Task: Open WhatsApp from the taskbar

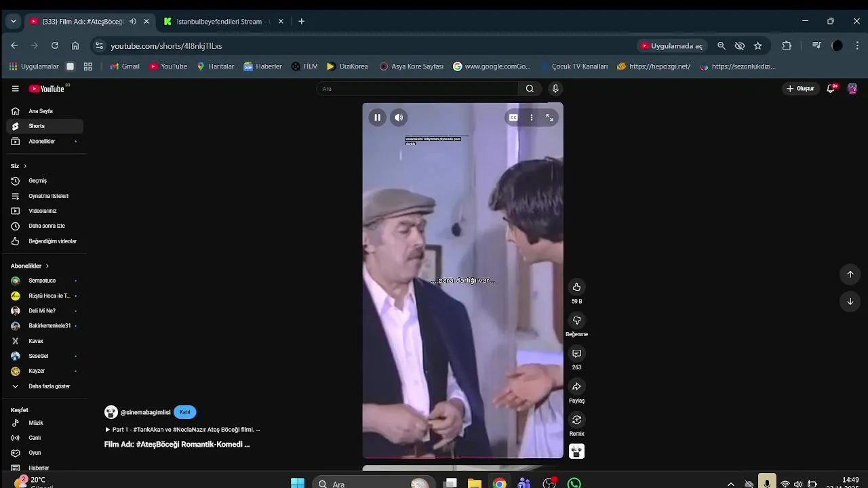Action: click(x=574, y=483)
